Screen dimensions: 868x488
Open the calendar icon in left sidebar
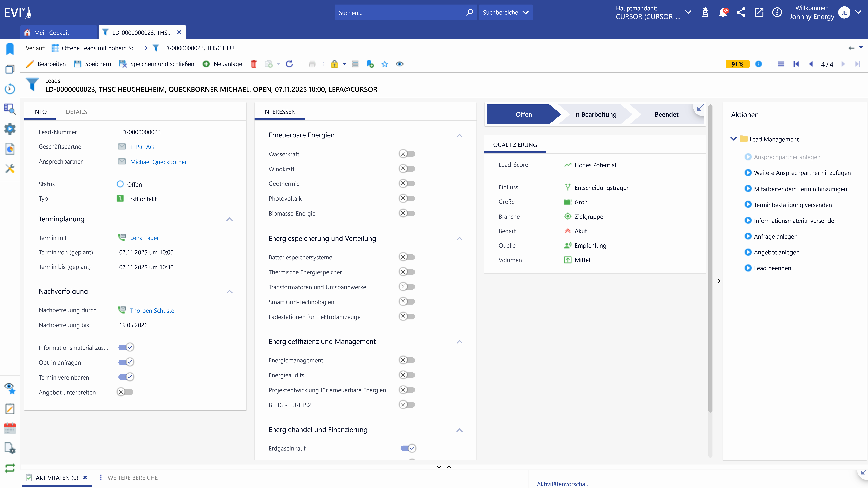click(x=10, y=428)
